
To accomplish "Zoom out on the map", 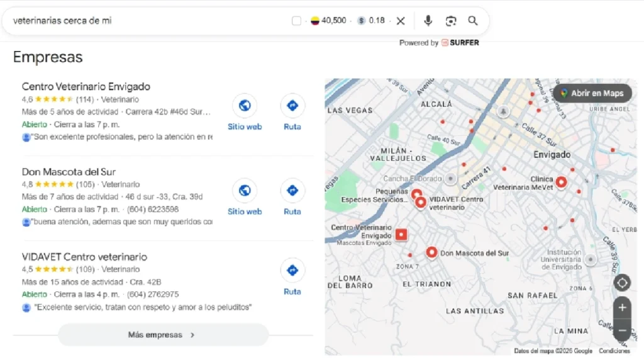I will pyautogui.click(x=622, y=330).
